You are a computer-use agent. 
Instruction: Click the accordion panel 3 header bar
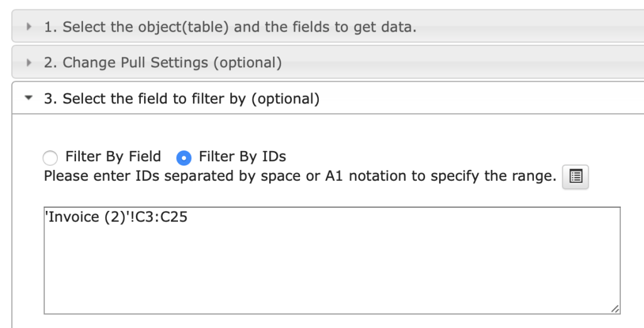pyautogui.click(x=328, y=98)
